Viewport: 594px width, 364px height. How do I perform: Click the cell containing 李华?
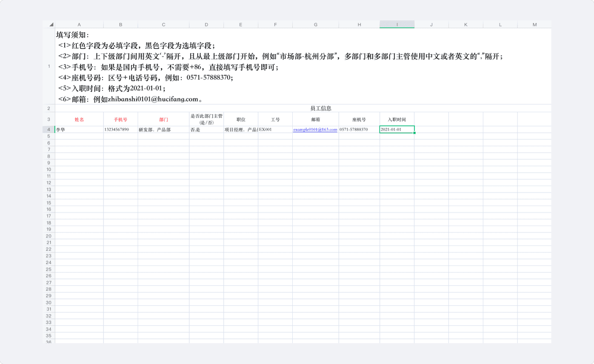79,129
